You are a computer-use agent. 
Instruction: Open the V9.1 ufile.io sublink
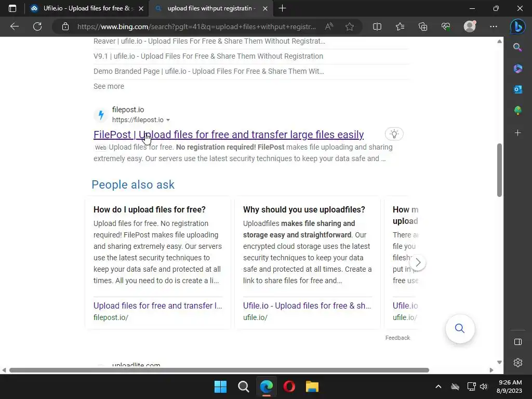208,56
